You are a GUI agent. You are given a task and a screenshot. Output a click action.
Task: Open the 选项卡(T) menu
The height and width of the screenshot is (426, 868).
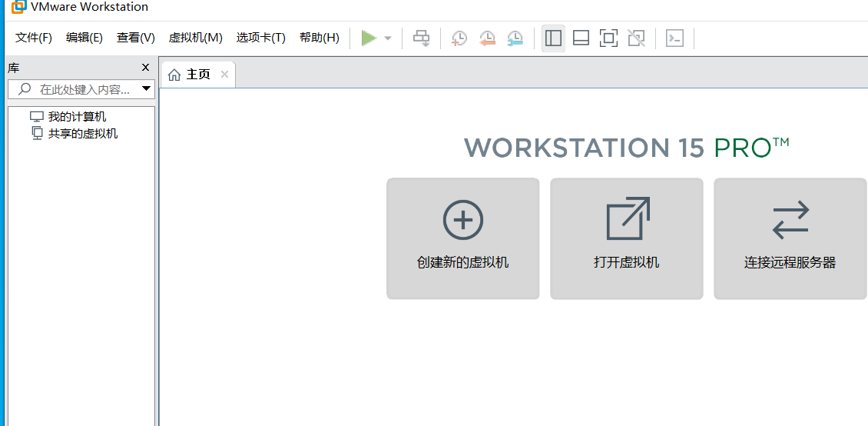tap(260, 38)
